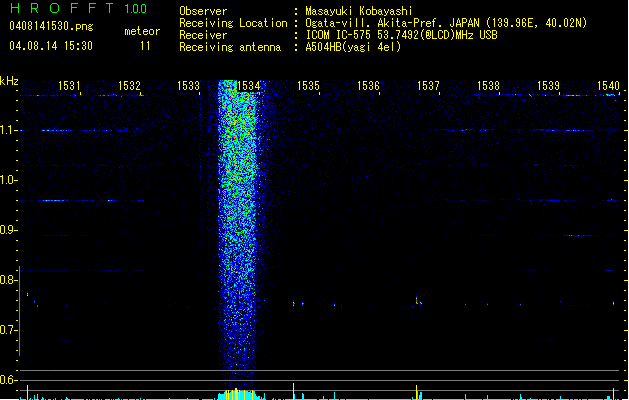Click the meteor echo at the 1540 edge
629x400 pixels.
(x=613, y=303)
